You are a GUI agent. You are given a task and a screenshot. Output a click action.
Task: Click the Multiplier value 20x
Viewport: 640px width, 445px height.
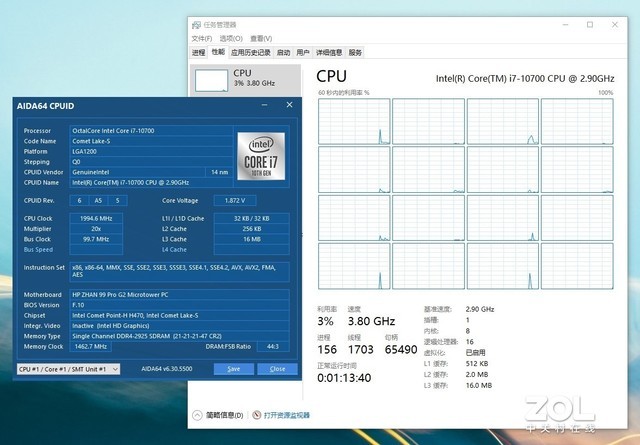(96, 229)
